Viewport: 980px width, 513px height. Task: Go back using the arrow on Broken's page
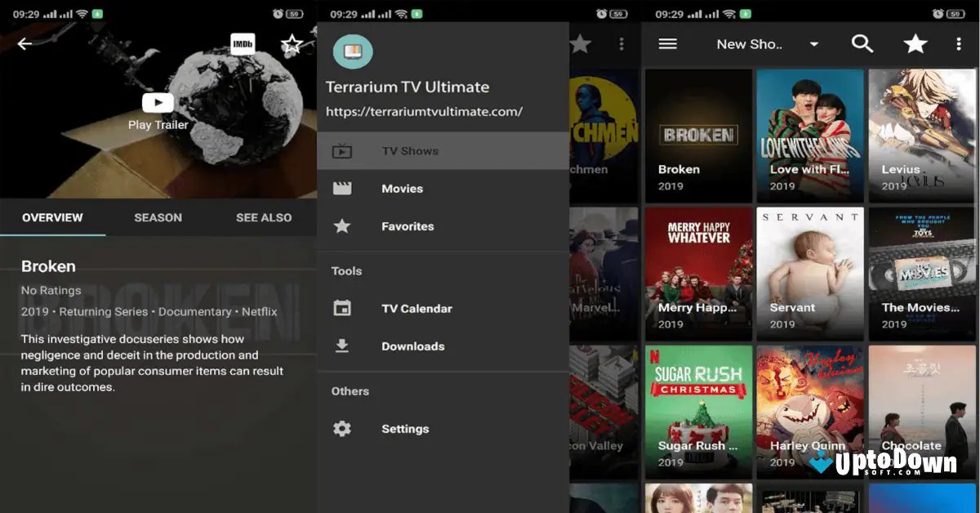(x=24, y=43)
